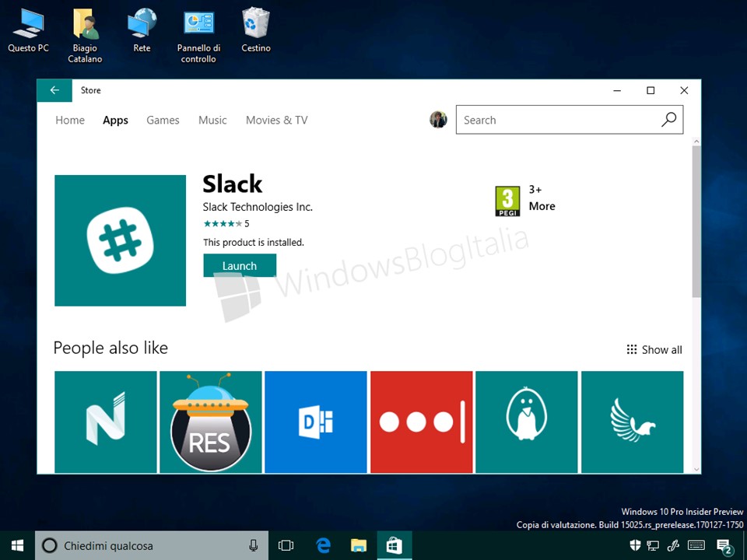Open the Biagio Catalano user folder icon
Screen dimensions: 747x560
click(86, 36)
